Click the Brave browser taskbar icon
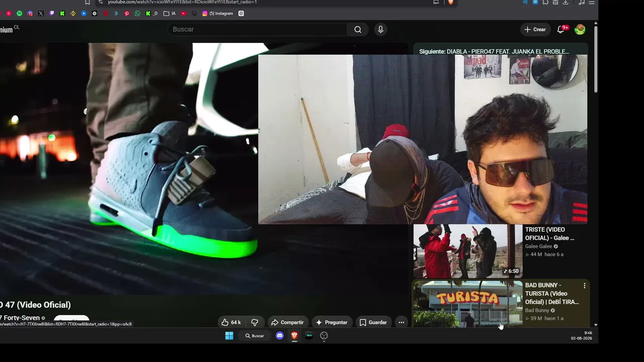The image size is (644, 362). [294, 336]
